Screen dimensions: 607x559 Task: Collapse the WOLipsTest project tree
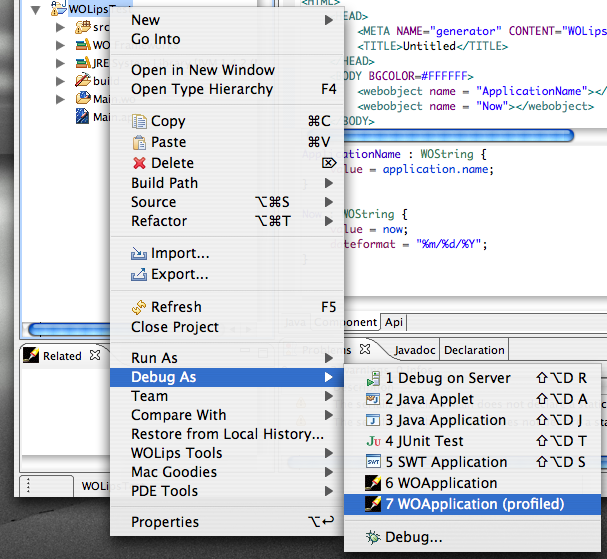[36, 10]
